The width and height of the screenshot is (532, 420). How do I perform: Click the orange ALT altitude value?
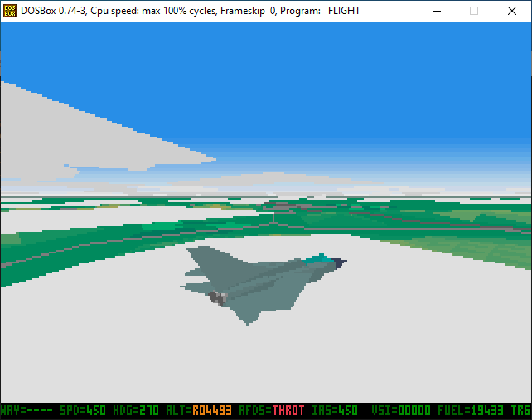click(210, 410)
